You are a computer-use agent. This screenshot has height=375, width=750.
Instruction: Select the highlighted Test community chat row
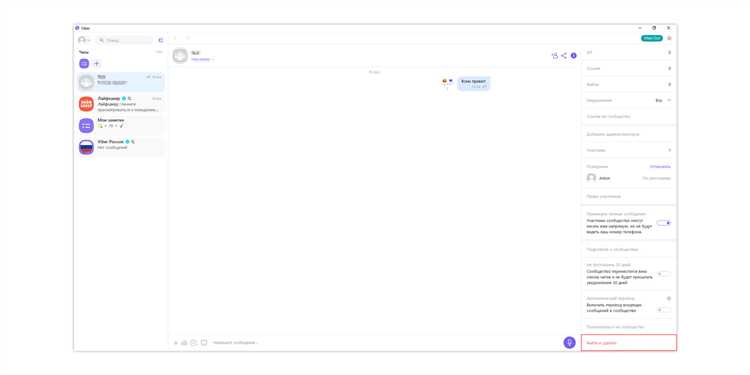pyautogui.click(x=121, y=82)
